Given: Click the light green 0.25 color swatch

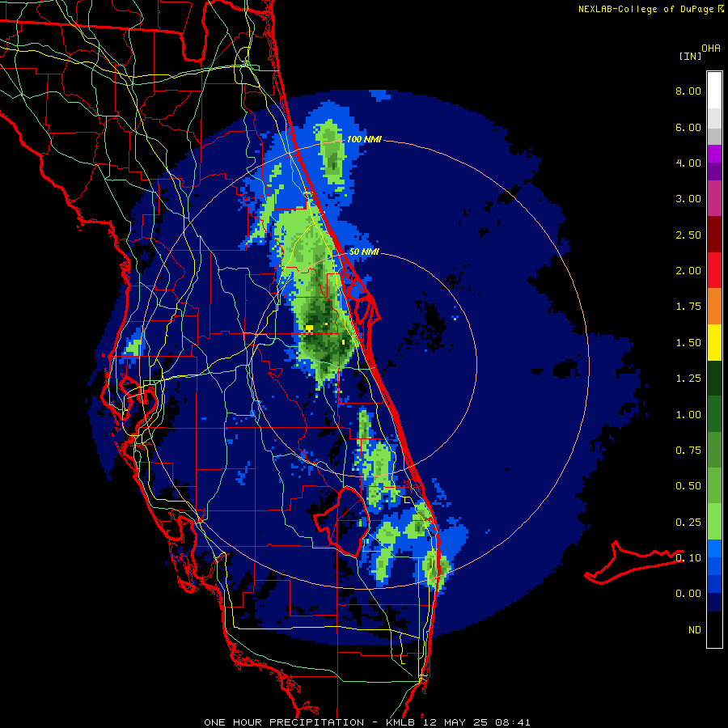Looking at the screenshot, I should [x=714, y=522].
